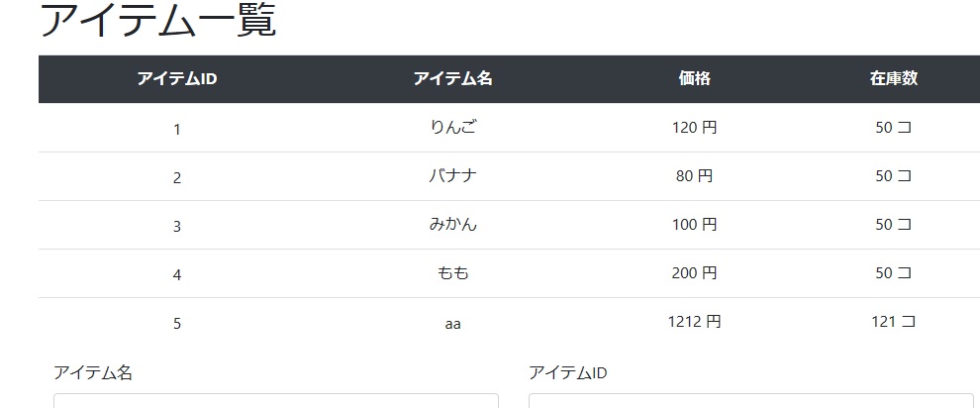
Task: Click the 100 円 price cell
Action: tap(694, 225)
